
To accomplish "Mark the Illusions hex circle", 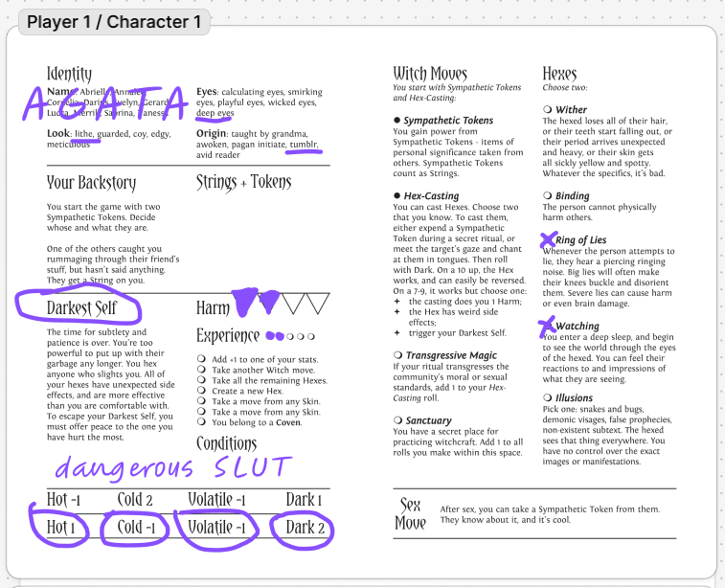I will click(x=548, y=398).
